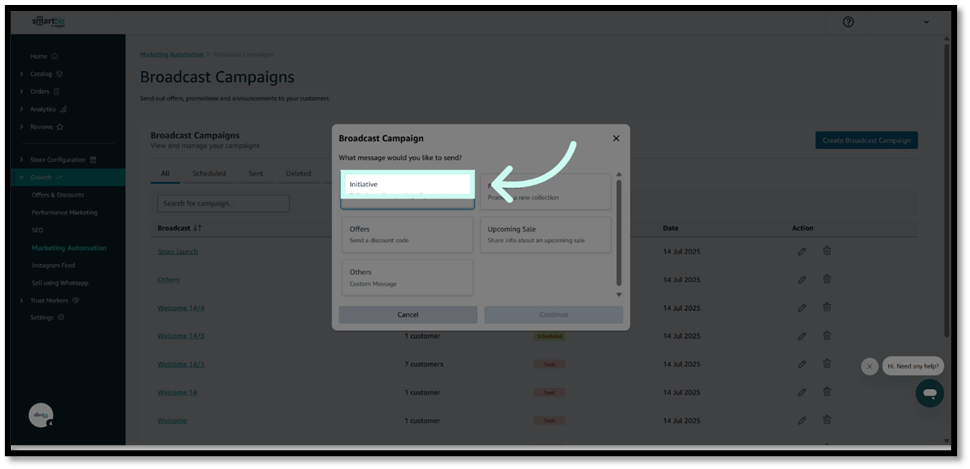Choose the Upcoming Sale message option
This screenshot has height=469, width=970.
[x=545, y=234]
